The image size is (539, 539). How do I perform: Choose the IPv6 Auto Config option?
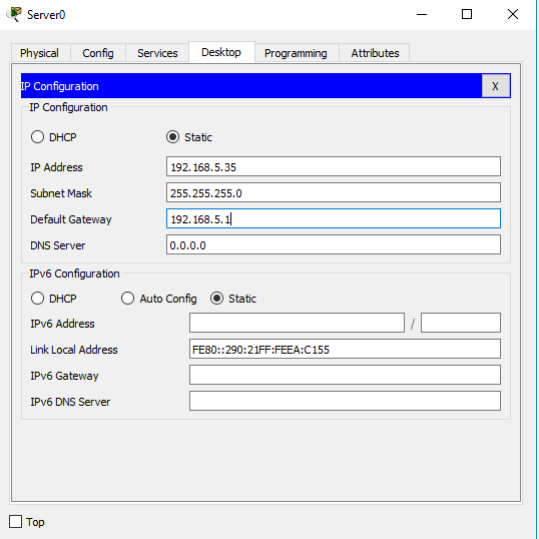pos(128,298)
